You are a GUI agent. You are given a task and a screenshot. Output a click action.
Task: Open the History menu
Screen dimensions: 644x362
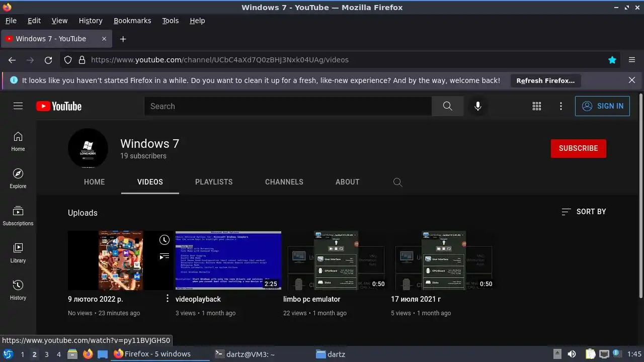pyautogui.click(x=91, y=21)
